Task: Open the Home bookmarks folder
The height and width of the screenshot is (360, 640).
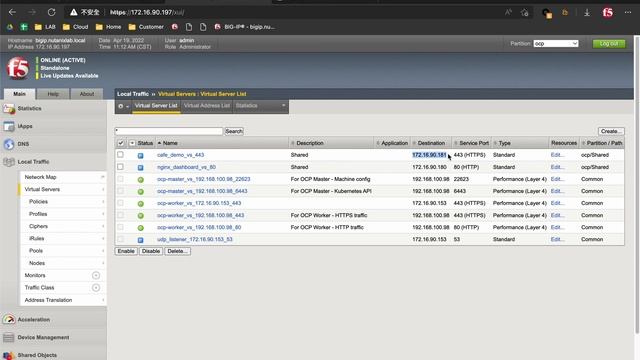Action: [108, 27]
